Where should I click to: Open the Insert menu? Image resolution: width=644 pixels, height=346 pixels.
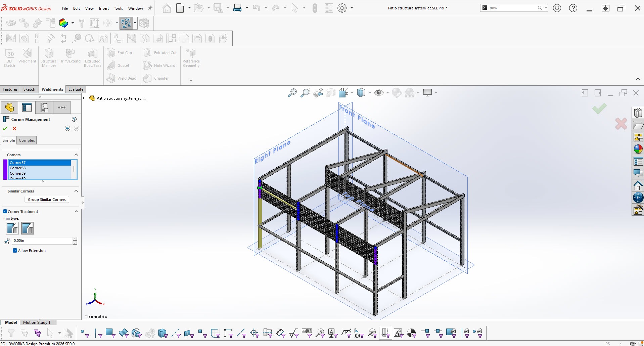(103, 8)
